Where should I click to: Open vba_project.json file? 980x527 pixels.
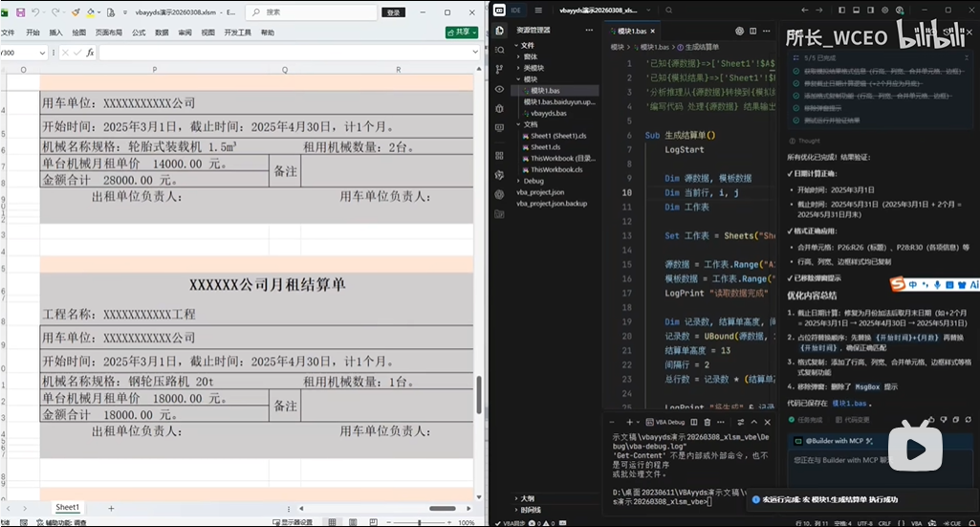tap(540, 192)
